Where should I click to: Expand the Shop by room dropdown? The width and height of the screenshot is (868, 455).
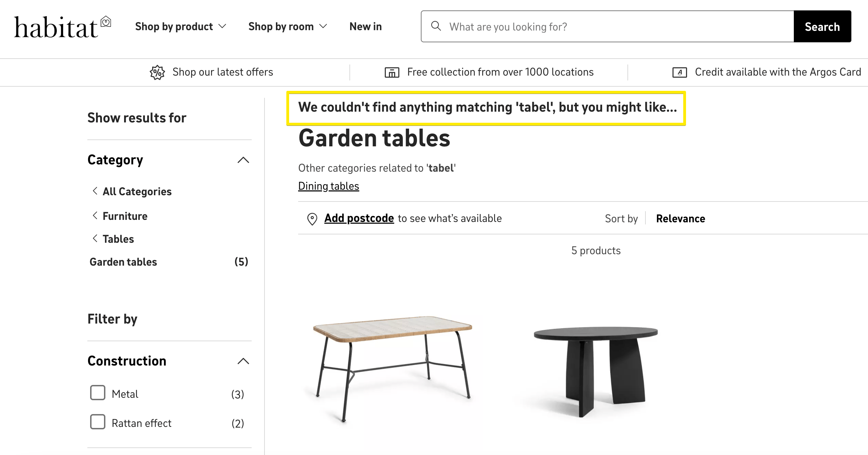[x=288, y=26]
